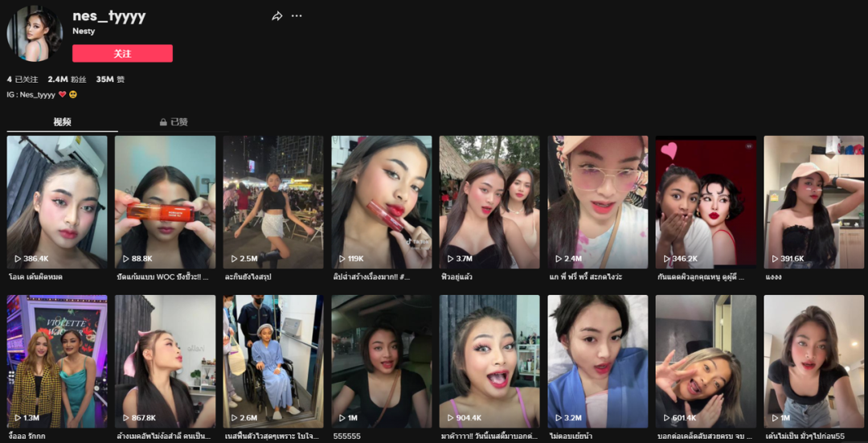Click play icon on 2.5M views video
This screenshot has height=443, width=868.
click(235, 259)
